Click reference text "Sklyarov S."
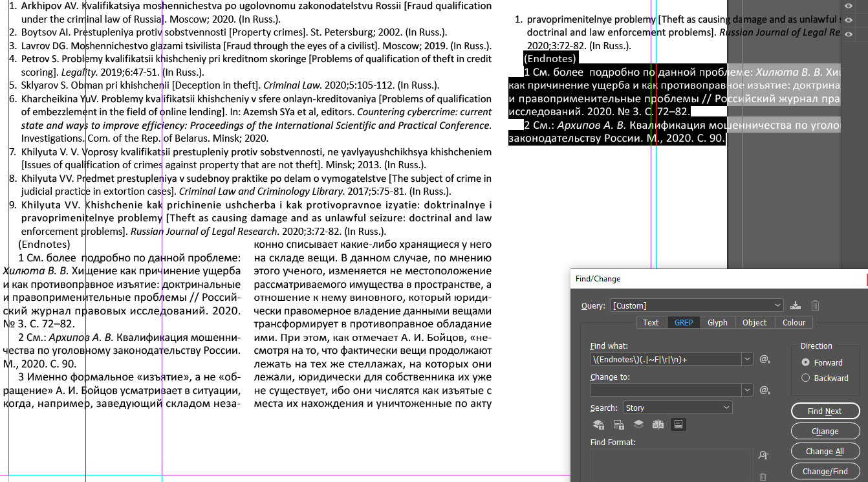 tap(44, 85)
